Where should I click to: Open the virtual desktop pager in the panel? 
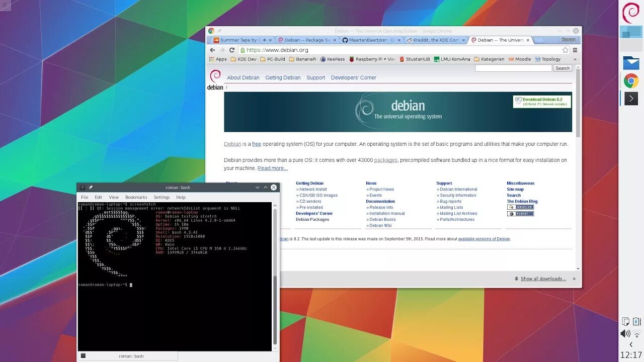[631, 38]
